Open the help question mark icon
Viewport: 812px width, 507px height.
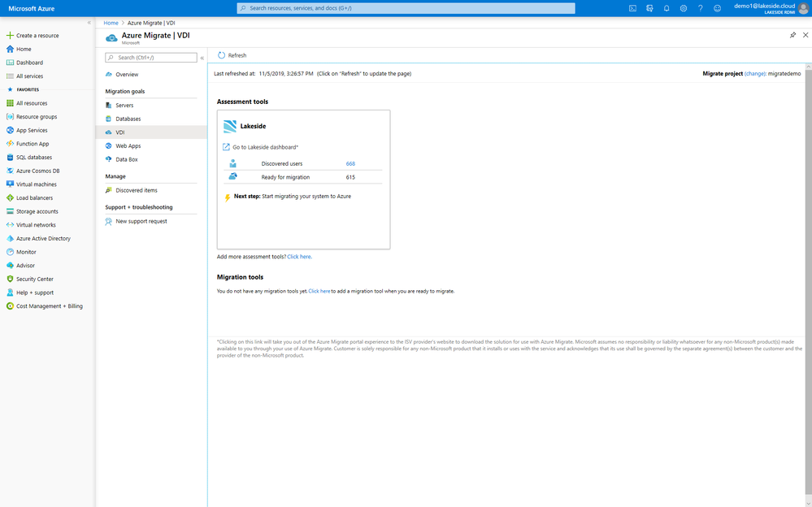pos(700,8)
